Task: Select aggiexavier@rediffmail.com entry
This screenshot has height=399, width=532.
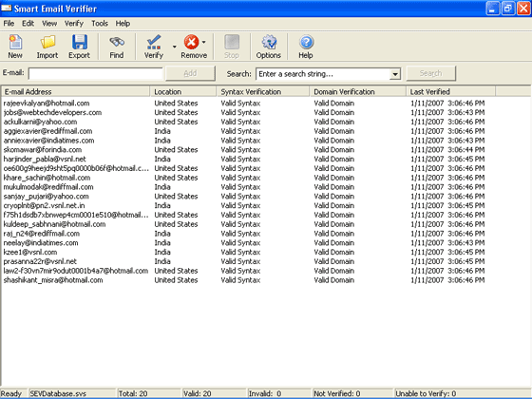Action: pos(47,131)
